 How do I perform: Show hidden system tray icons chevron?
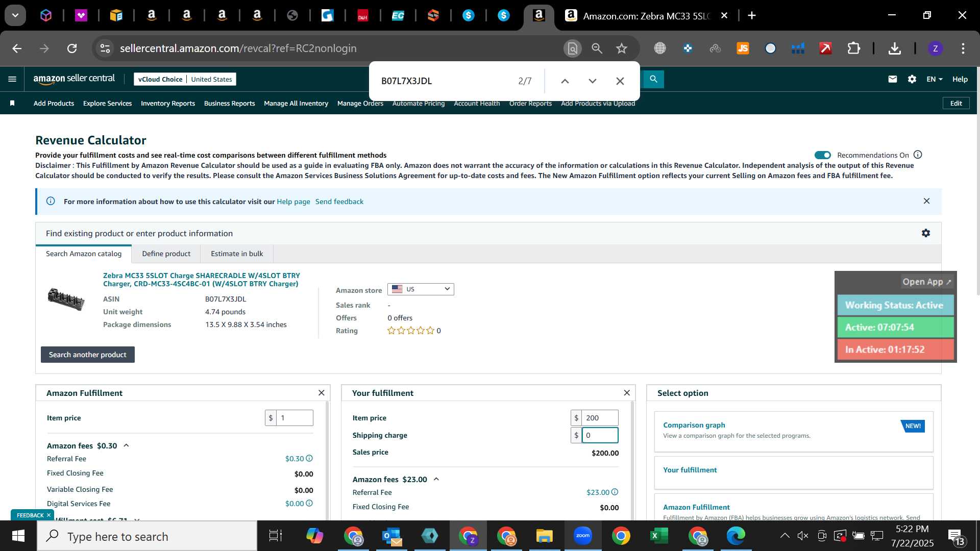[785, 536]
